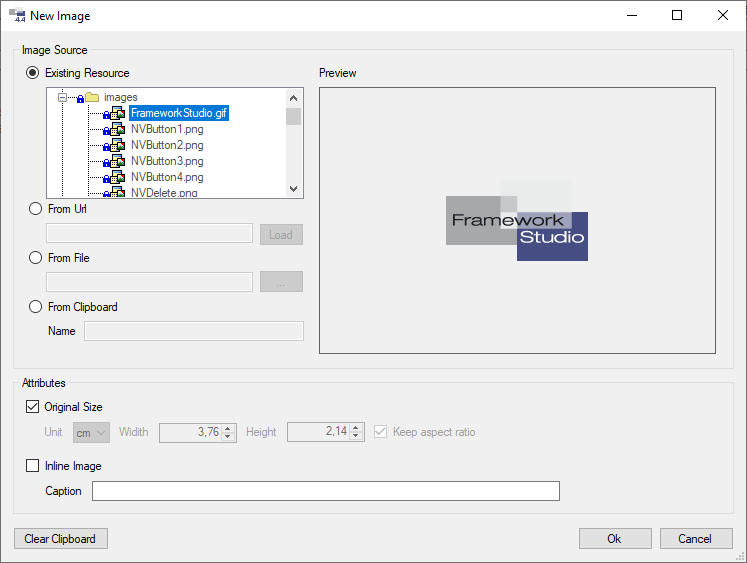
Task: Select FrameworkStudio.gif in the resource tree
Action: coord(179,113)
